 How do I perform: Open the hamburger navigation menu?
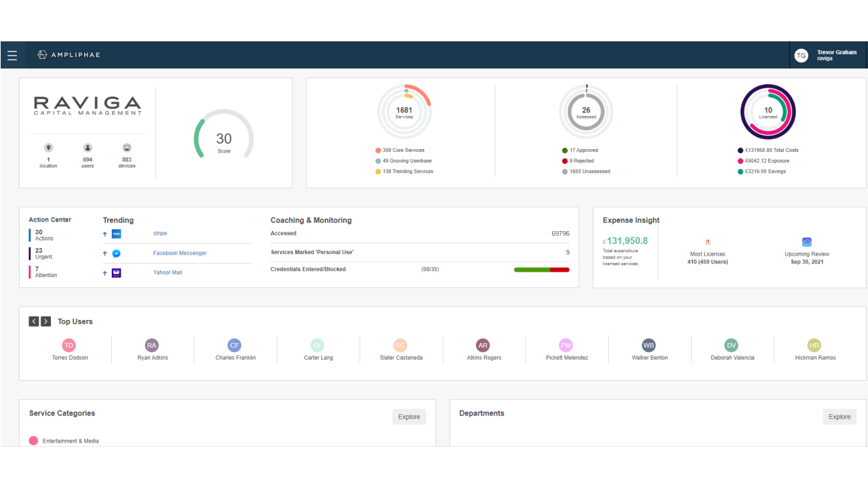coord(12,55)
